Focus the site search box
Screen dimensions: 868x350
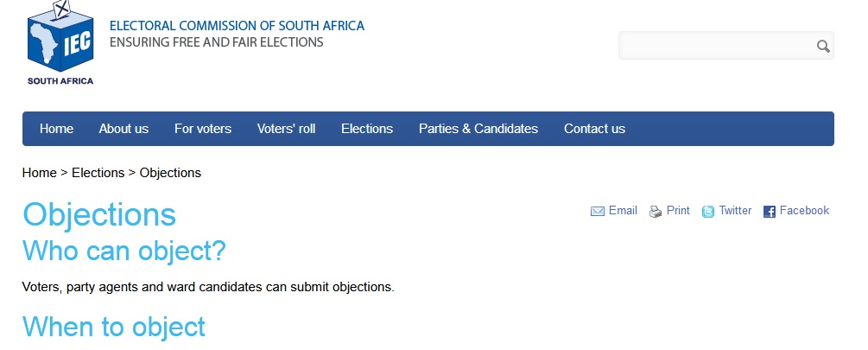[717, 47]
